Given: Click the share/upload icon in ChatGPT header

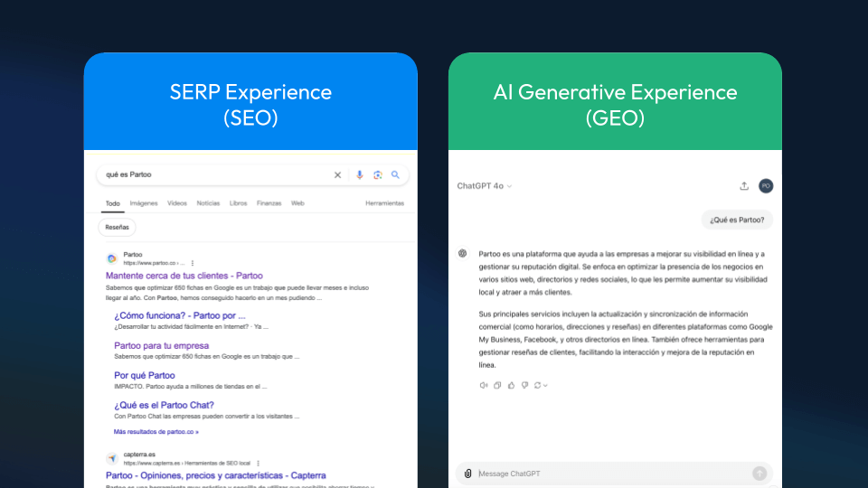Looking at the screenshot, I should tap(744, 186).
